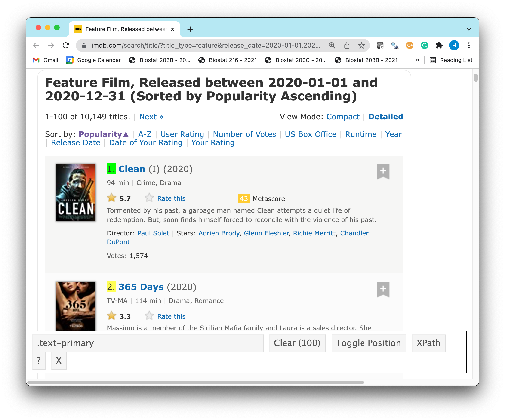The image size is (505, 420).
Task: Go to Next page of results
Action: point(151,117)
